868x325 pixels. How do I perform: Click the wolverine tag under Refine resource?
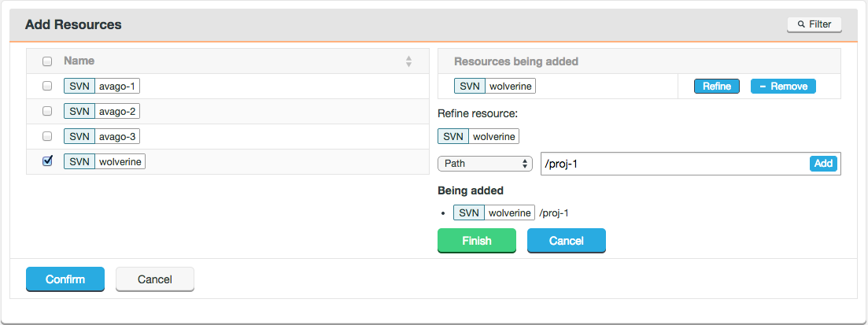[493, 136]
